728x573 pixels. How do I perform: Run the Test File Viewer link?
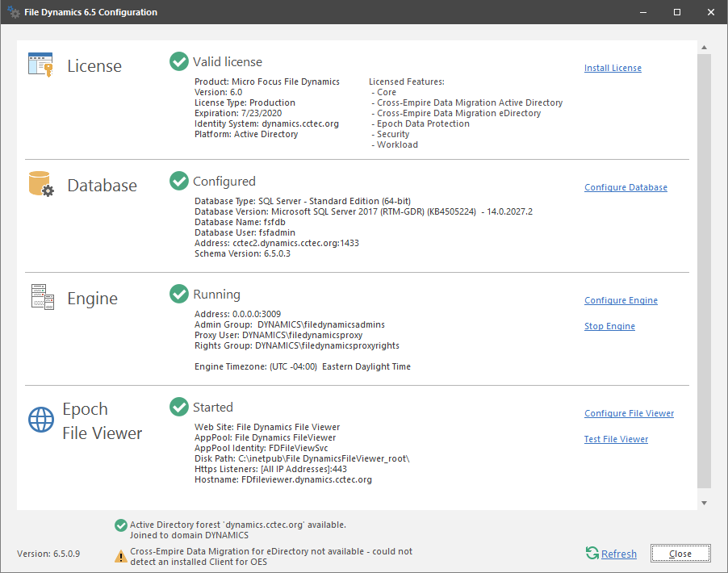click(x=616, y=440)
